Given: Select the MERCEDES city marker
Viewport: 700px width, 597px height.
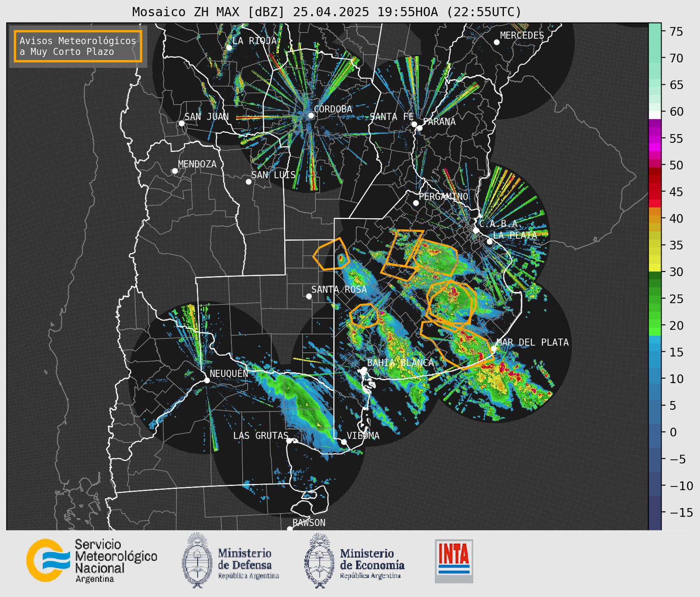Looking at the screenshot, I should click(497, 42).
